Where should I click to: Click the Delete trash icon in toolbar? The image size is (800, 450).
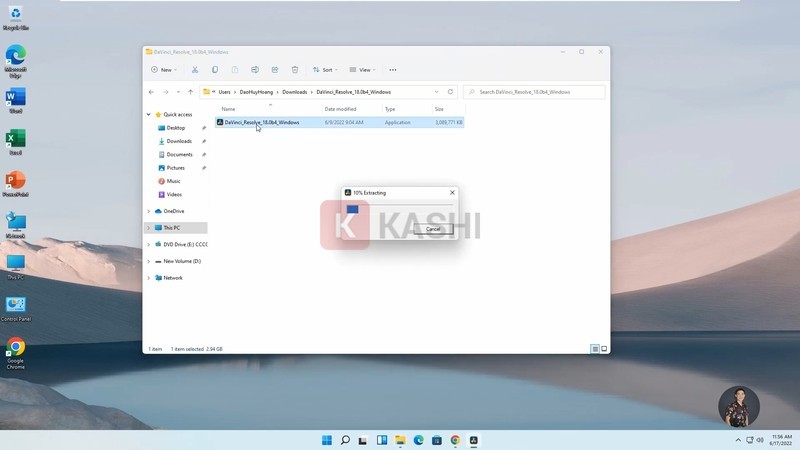click(x=295, y=70)
